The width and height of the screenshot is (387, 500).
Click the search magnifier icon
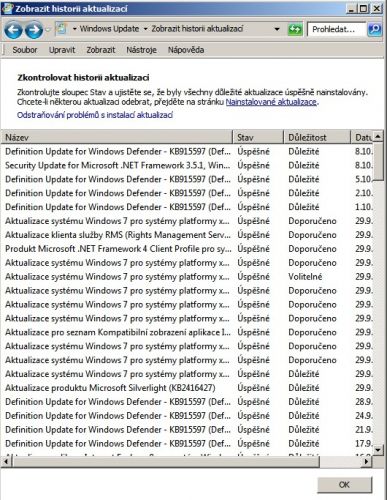coord(375,29)
